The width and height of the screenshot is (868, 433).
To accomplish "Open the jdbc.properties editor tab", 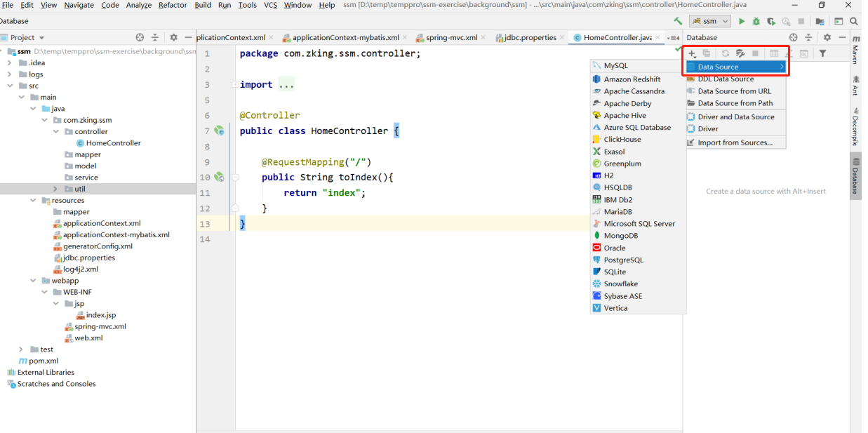I will click(530, 37).
